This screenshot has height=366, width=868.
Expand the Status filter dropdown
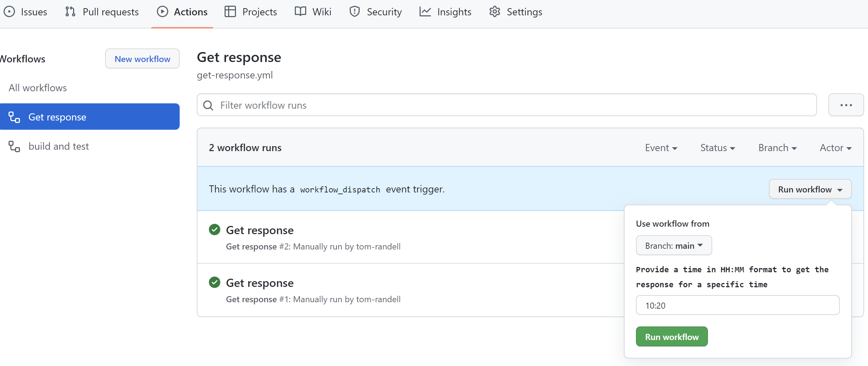coord(717,147)
